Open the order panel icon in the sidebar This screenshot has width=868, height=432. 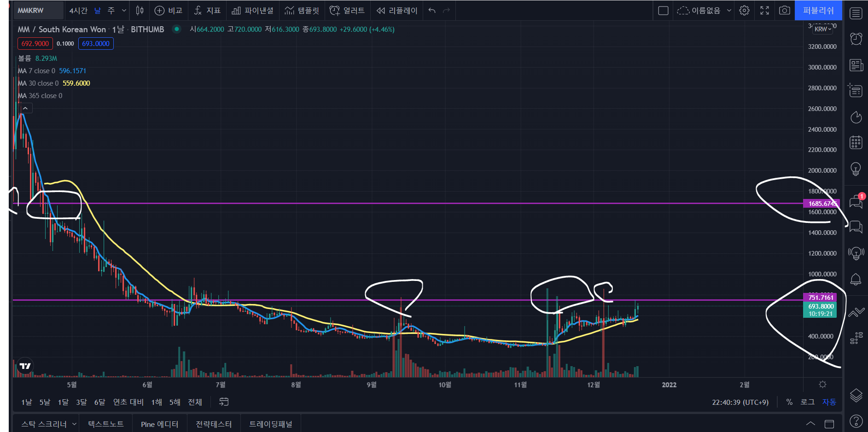pos(856,312)
